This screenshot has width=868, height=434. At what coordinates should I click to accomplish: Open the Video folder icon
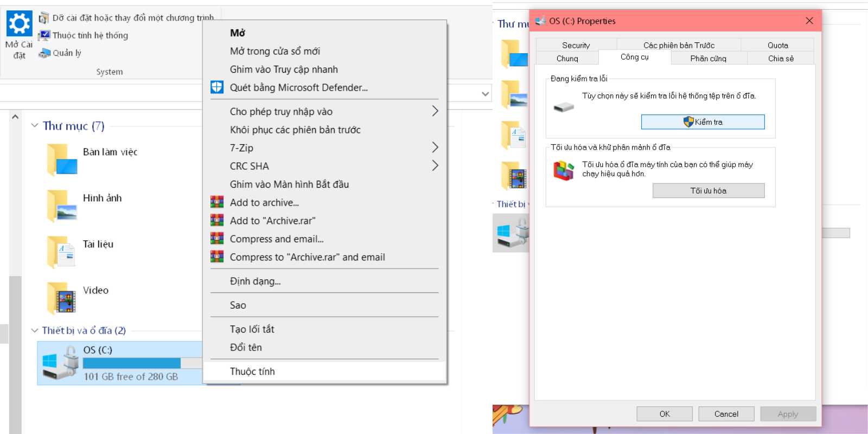[62, 298]
